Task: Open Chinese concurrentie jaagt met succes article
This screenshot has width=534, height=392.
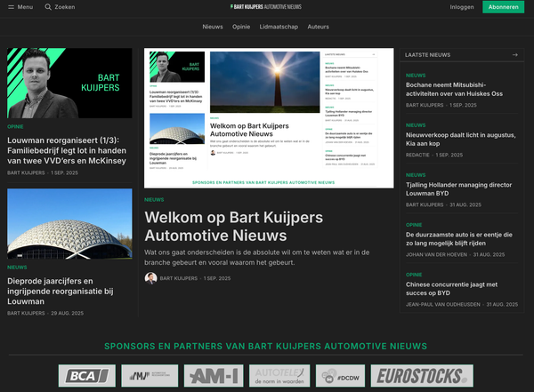Action: pyautogui.click(x=451, y=289)
